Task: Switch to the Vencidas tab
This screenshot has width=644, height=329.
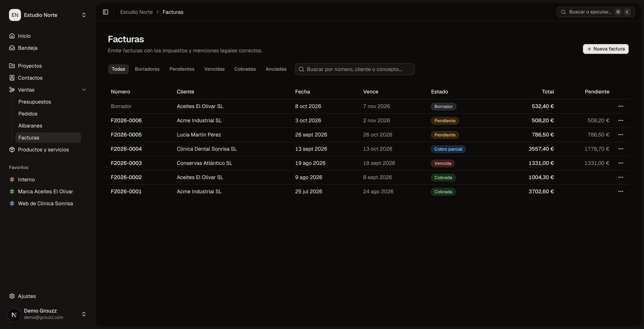Action: (x=214, y=69)
